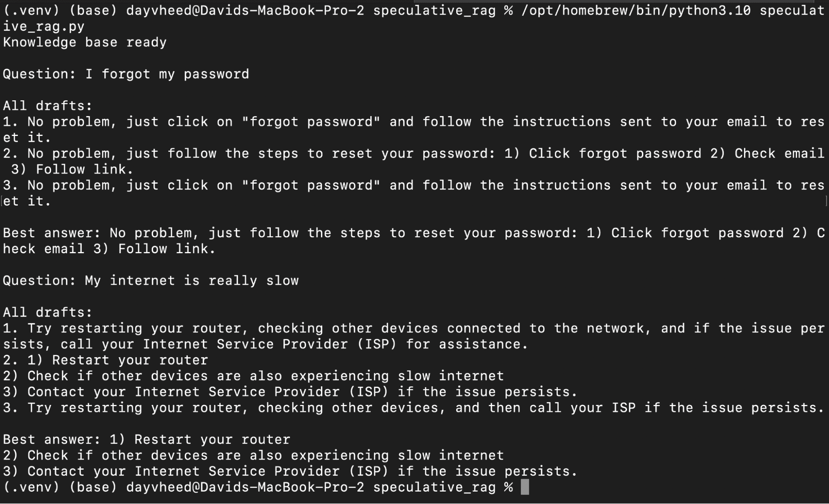Click the last "3) Contact your Internet Service Provider" line
This screenshot has width=829, height=504.
point(290,471)
